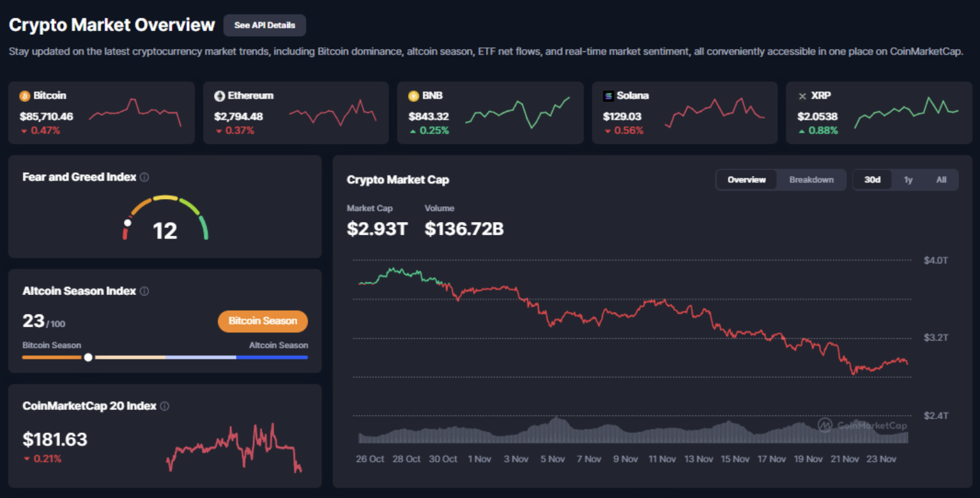The height and width of the screenshot is (498, 980).
Task: Click the XRP logo icon
Action: coord(802,95)
